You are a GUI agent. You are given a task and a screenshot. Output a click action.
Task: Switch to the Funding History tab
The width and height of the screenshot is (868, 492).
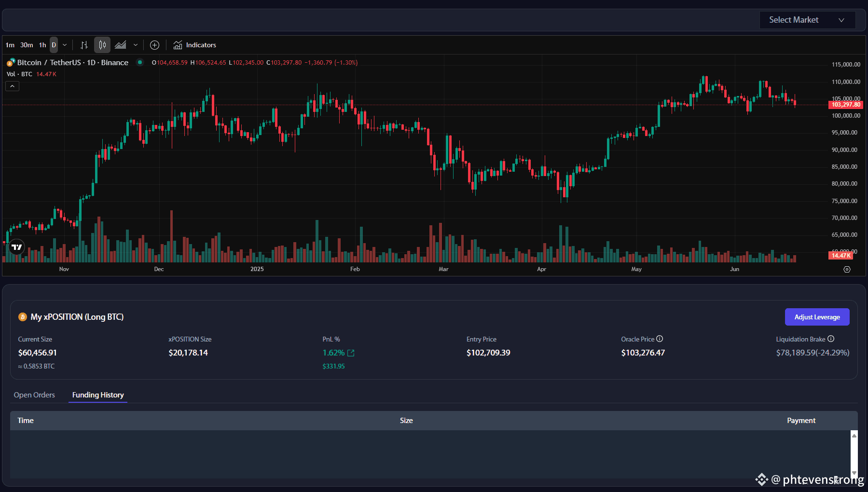[x=98, y=395]
